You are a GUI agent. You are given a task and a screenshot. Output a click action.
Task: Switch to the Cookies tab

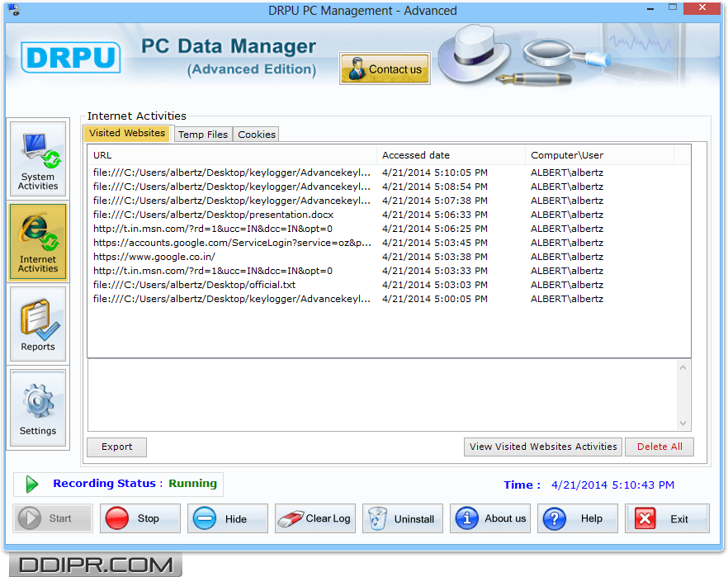256,135
